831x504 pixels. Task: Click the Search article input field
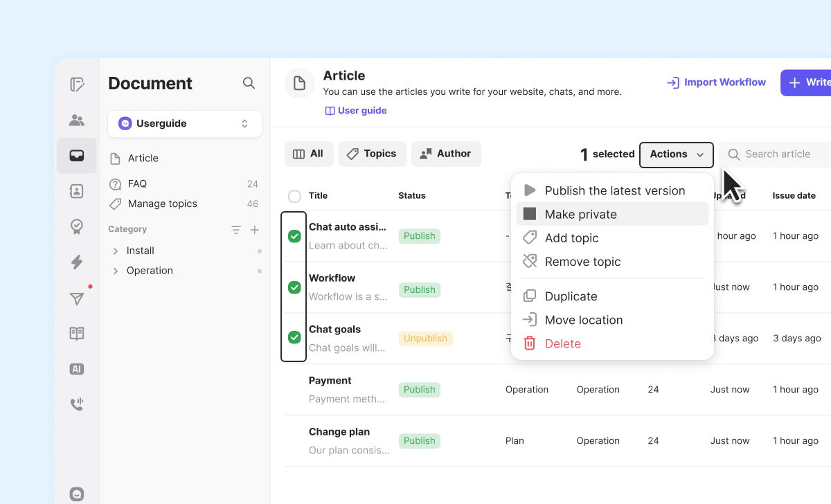pos(779,154)
